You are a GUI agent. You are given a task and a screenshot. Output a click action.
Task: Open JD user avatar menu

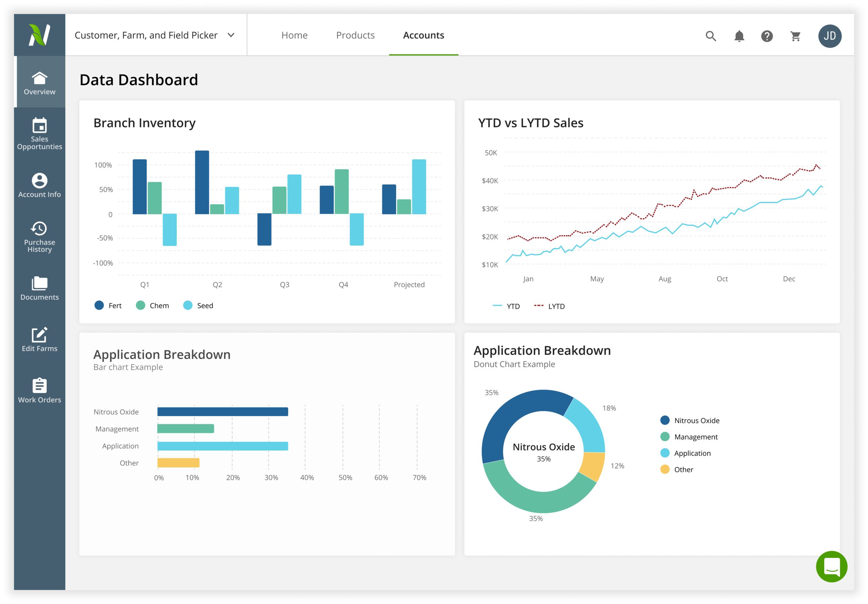829,36
